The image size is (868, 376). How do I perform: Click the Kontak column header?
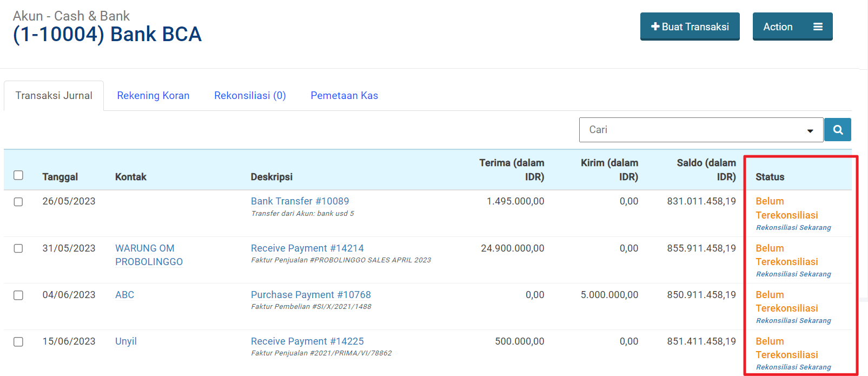click(x=131, y=177)
